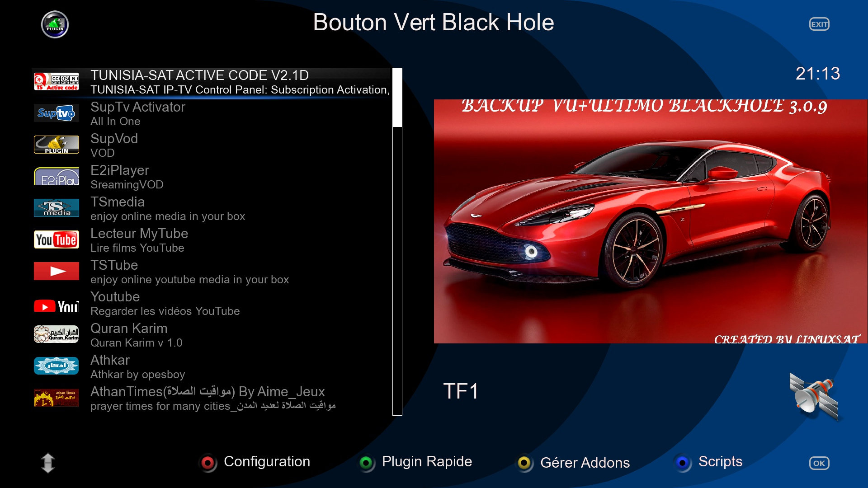The image size is (868, 488).
Task: Click the plugin list scrollbar thumb
Action: (397, 97)
